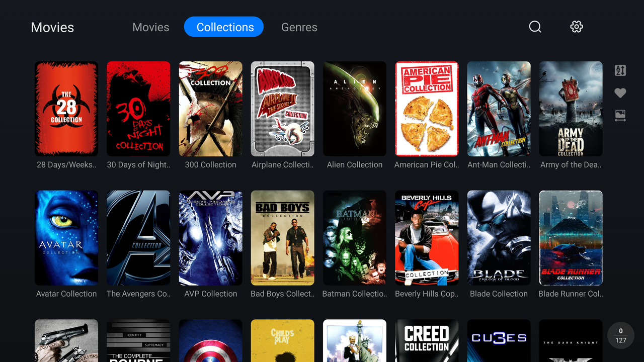This screenshot has height=362, width=644.
Task: Click the 'The Avengers Co..' title text
Action: click(138, 294)
